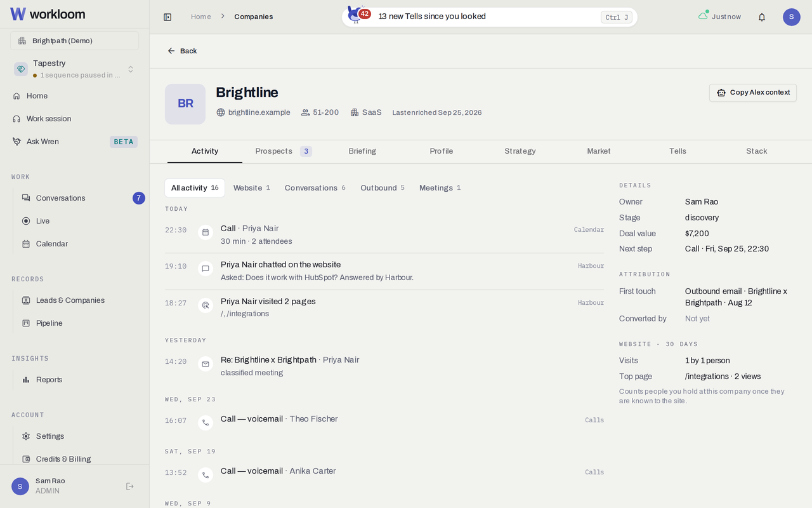
Task: Open the brightline.example website link
Action: pyautogui.click(x=259, y=112)
